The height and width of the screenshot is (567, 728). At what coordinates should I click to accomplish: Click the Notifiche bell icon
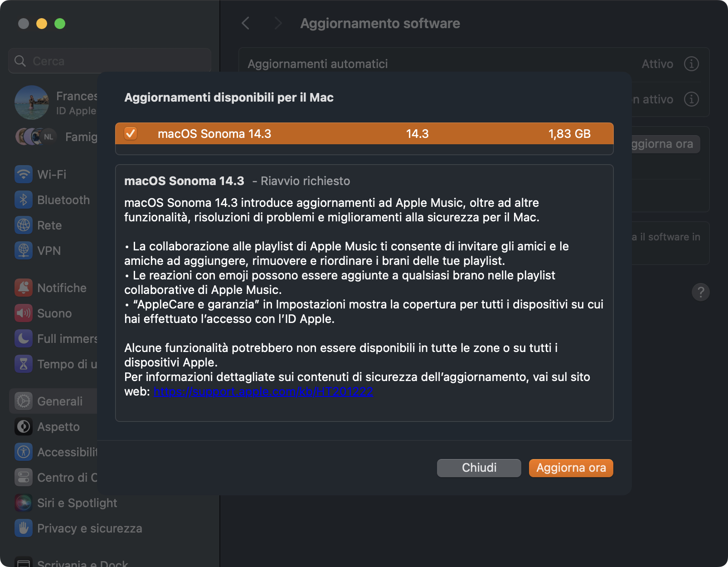(x=24, y=288)
